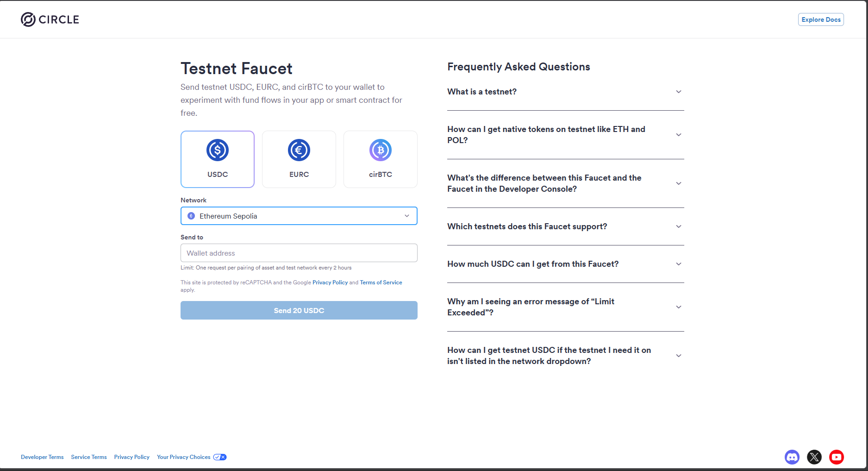
Task: Expand the 'What is a testnet?' question
Action: [566, 92]
